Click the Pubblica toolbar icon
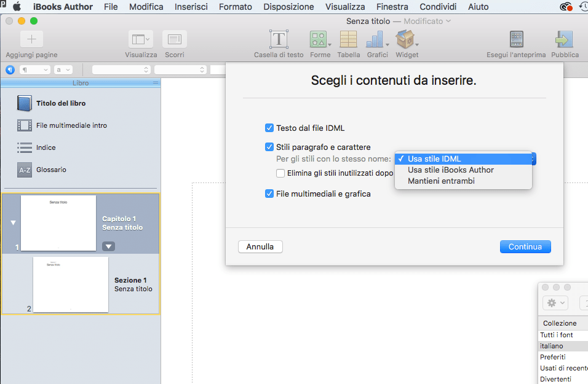This screenshot has height=384, width=588. [565, 39]
